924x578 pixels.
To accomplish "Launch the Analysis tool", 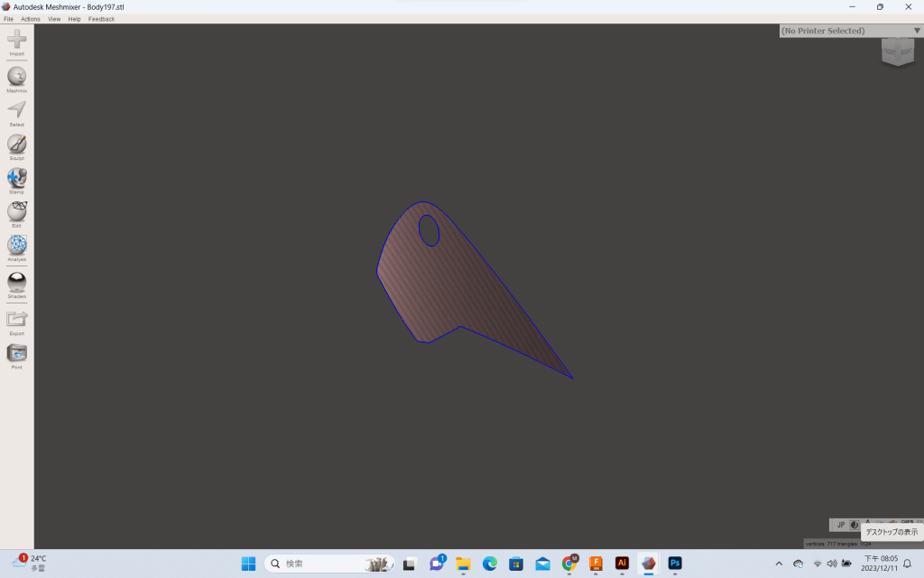I will click(x=16, y=246).
